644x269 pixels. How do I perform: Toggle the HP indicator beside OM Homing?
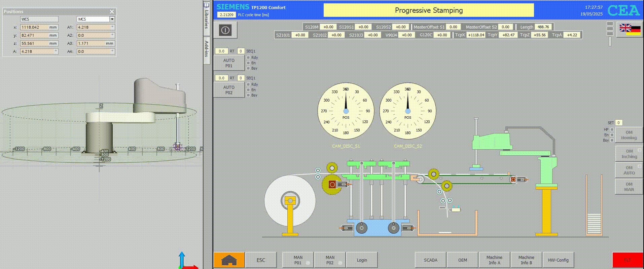[612, 129]
